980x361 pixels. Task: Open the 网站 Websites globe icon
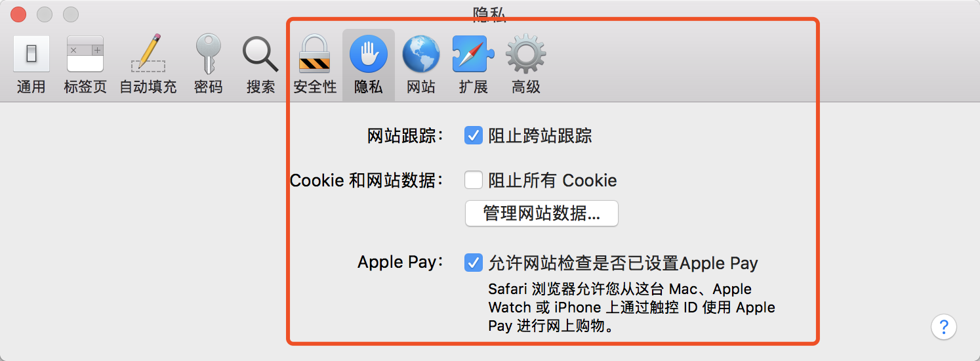[x=420, y=54]
